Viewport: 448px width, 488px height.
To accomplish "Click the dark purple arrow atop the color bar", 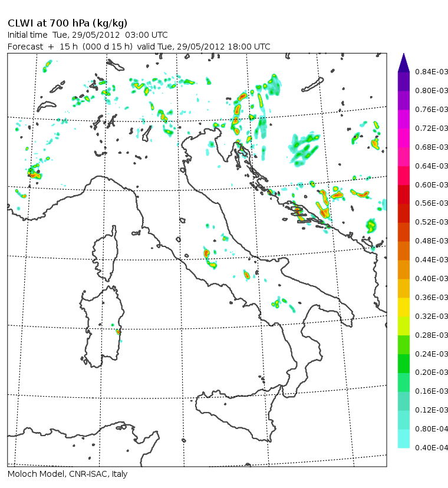I will click(404, 63).
